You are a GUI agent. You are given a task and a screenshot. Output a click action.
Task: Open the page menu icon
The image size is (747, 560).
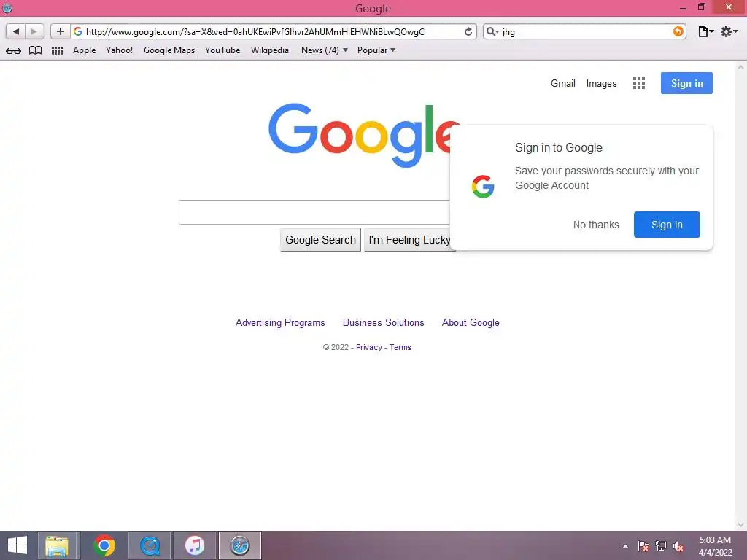(705, 31)
